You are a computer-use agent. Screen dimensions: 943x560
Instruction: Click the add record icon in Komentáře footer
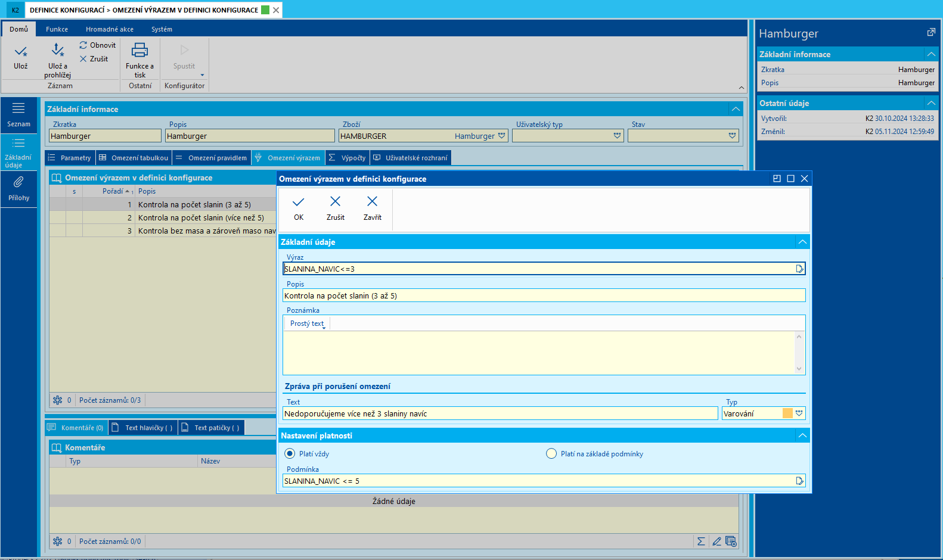point(731,542)
